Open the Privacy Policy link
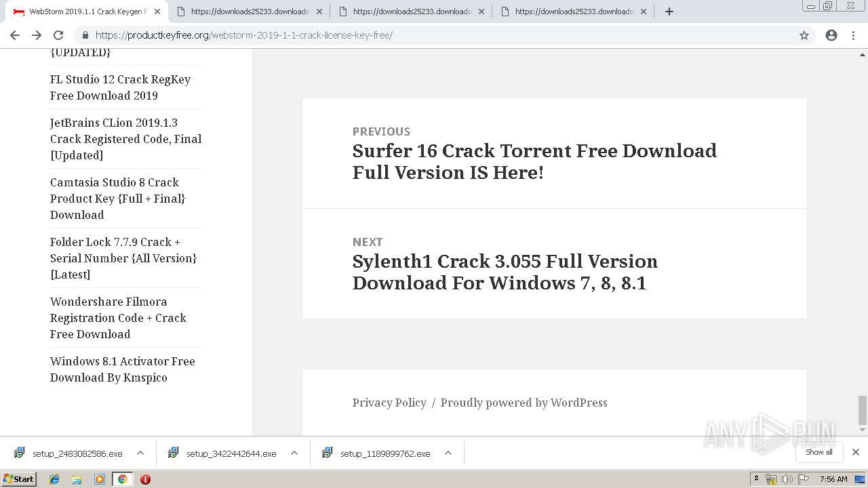The image size is (868, 488). [x=389, y=403]
